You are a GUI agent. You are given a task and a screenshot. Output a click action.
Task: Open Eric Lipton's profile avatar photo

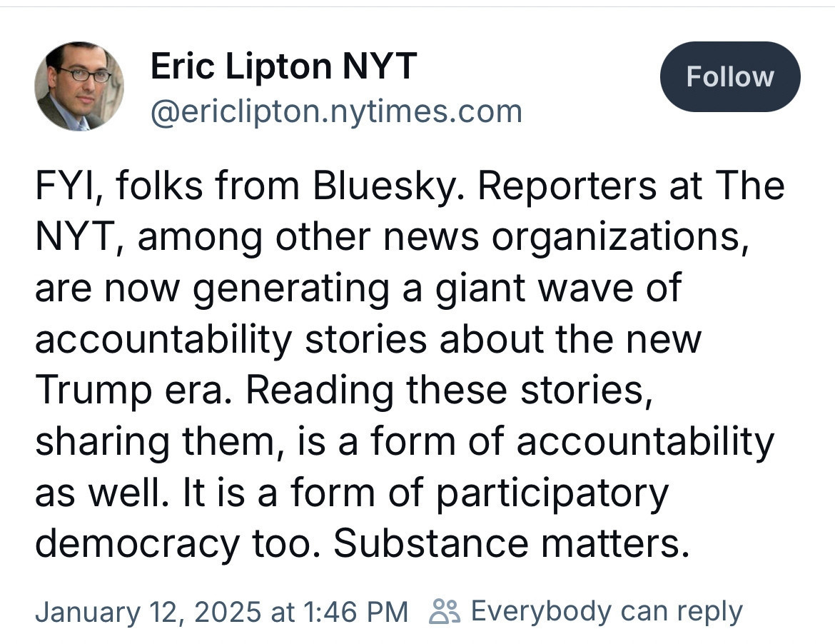click(x=79, y=86)
